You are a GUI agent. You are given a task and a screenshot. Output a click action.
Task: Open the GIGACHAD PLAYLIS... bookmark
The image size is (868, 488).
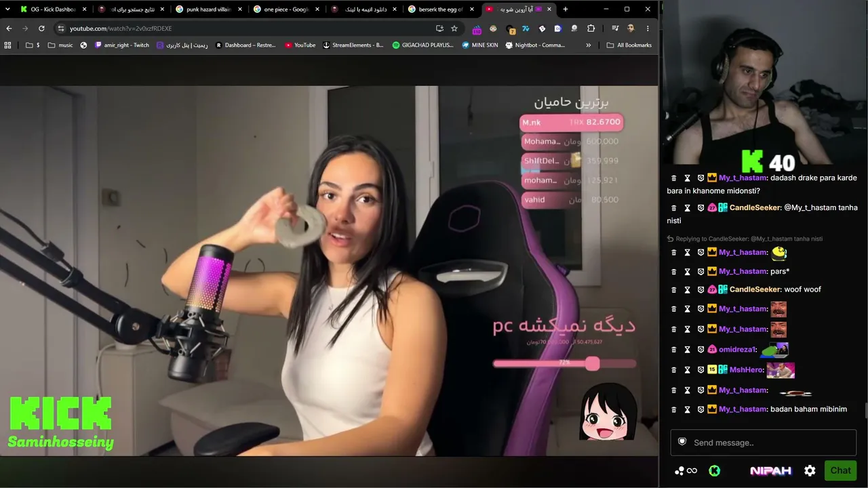(x=423, y=45)
